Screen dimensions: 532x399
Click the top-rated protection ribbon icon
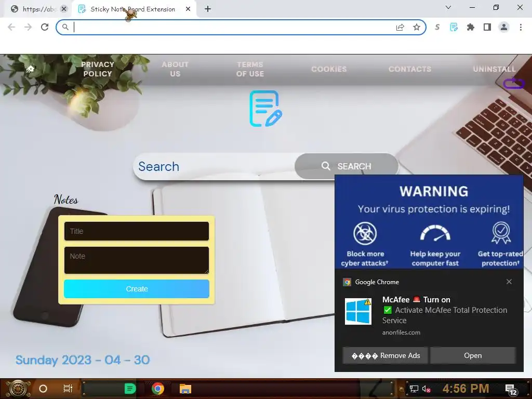(x=501, y=233)
